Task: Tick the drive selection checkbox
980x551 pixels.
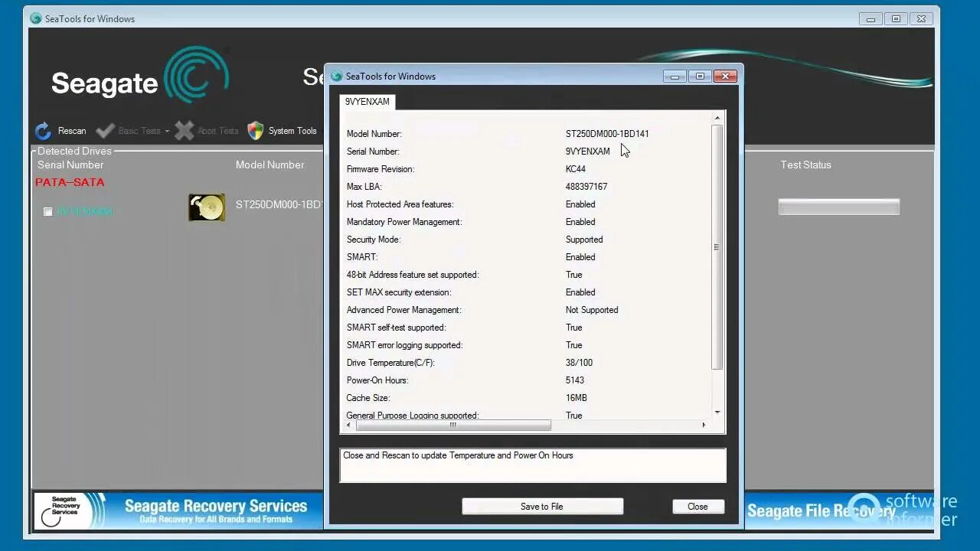Action: (x=48, y=212)
